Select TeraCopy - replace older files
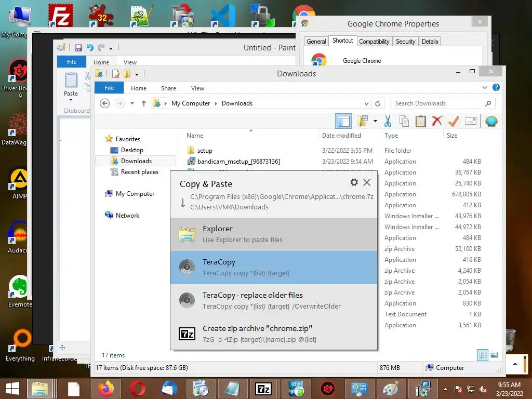The height and width of the screenshot is (399, 532). (274, 301)
